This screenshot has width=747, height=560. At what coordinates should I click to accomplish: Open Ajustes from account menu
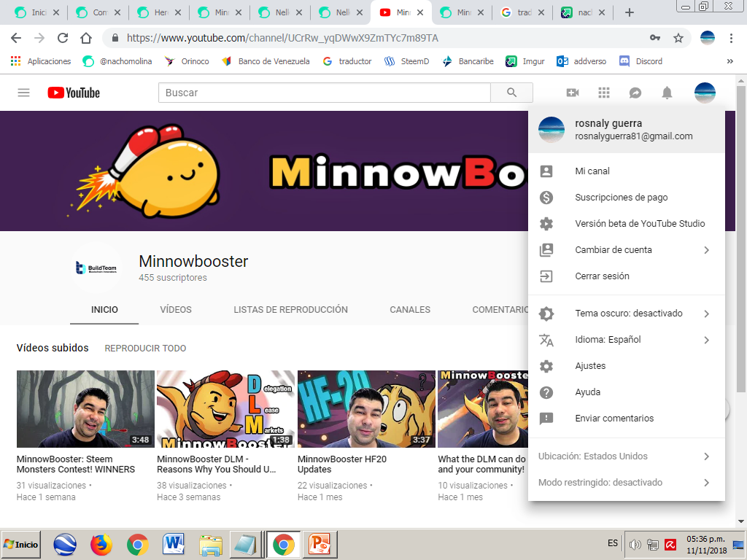(627, 366)
